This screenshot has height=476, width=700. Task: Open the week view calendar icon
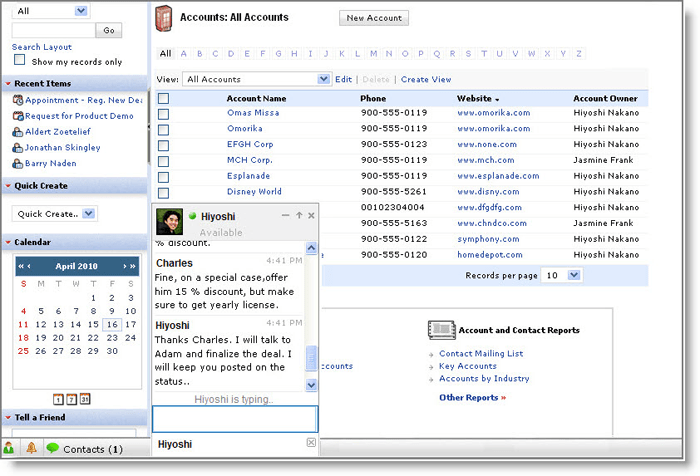(71, 399)
